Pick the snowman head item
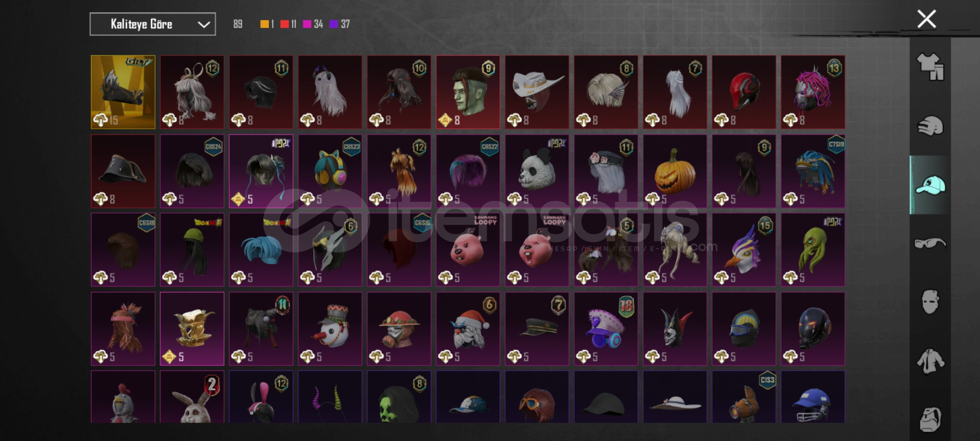Viewport: 980px width, 441px height. (x=330, y=329)
